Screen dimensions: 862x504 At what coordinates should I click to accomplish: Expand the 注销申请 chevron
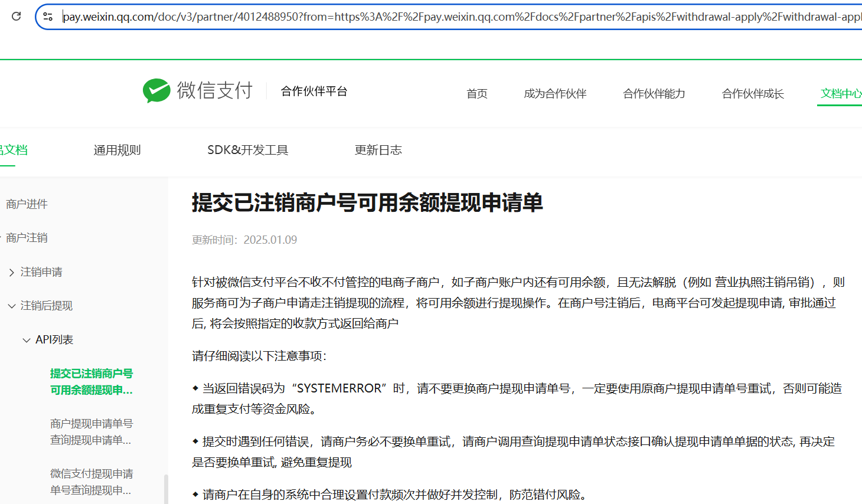pyautogui.click(x=11, y=272)
